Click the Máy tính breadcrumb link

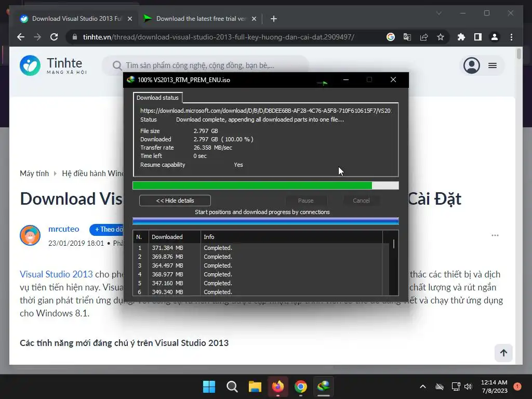click(34, 174)
